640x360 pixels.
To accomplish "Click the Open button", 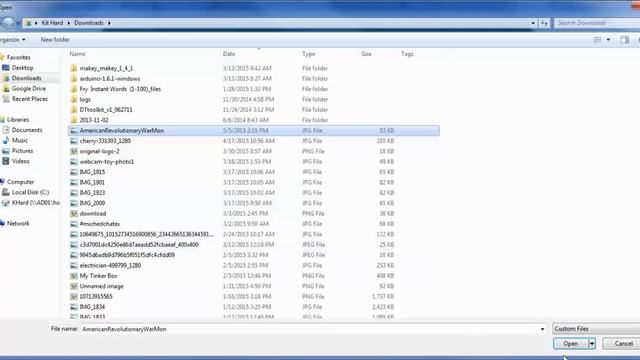I will [x=571, y=344].
